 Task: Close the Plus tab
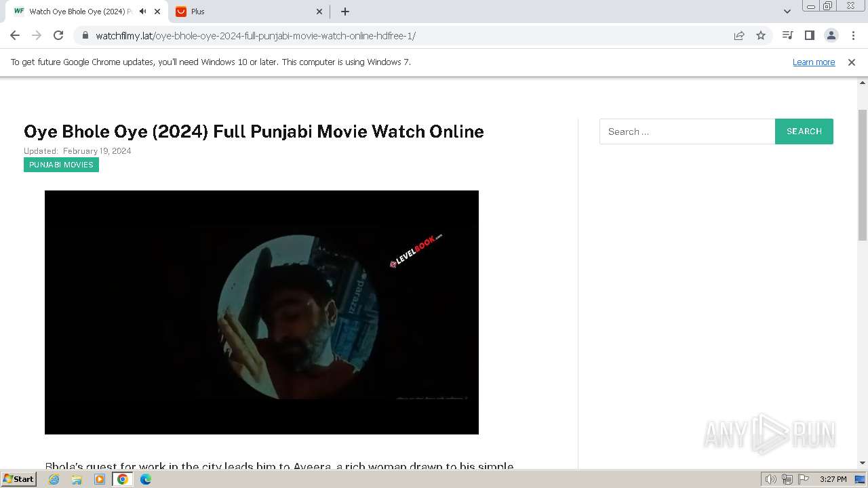[x=319, y=12]
